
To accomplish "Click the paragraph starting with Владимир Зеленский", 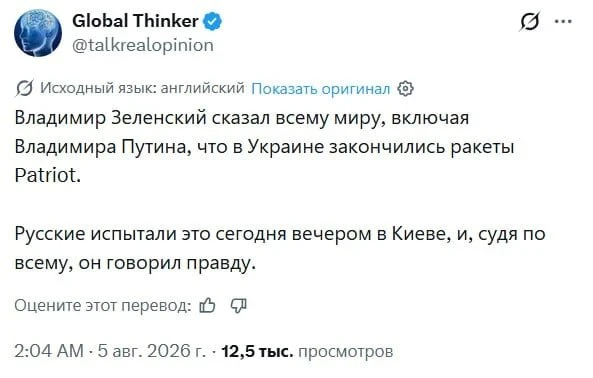I will click(x=264, y=147).
